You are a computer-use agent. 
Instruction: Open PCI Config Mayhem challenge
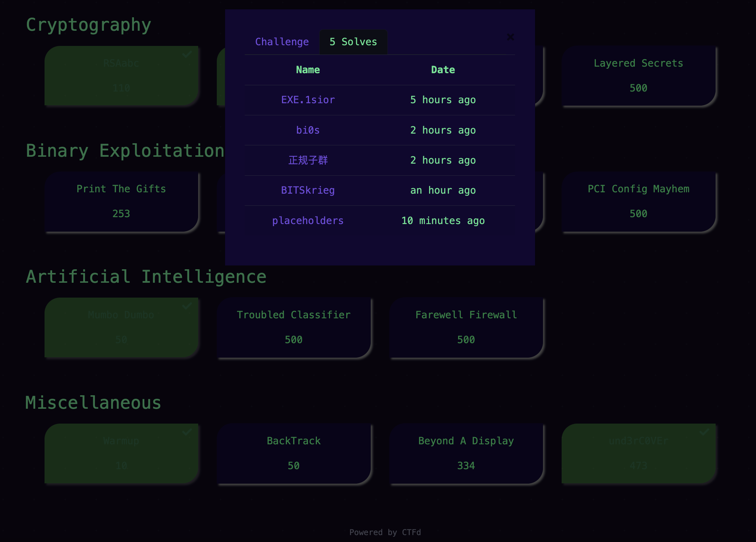(x=638, y=201)
